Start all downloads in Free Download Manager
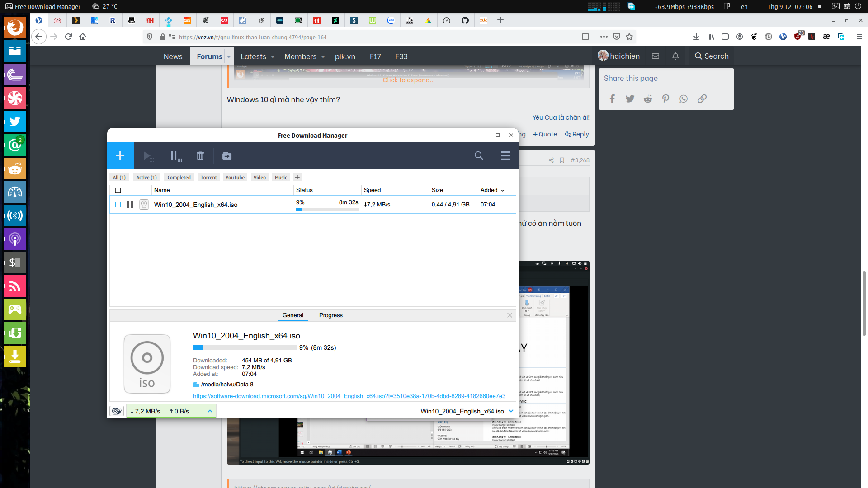The image size is (868, 488). [x=148, y=156]
